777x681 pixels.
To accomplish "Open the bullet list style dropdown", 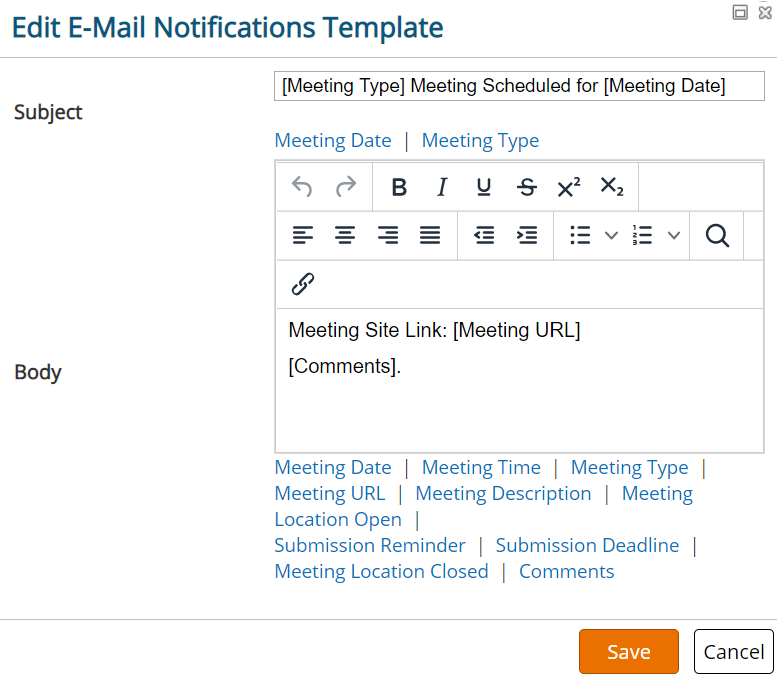I will pyautogui.click(x=611, y=235).
